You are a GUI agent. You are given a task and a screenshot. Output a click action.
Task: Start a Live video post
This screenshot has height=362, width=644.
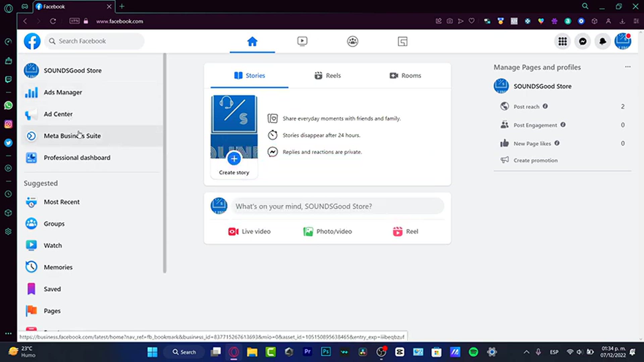click(x=249, y=232)
